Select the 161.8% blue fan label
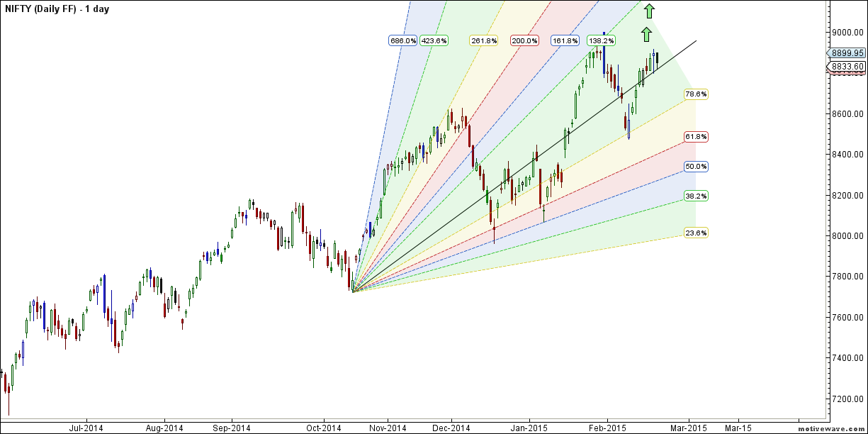Viewport: 868px width, 434px height. (x=565, y=41)
